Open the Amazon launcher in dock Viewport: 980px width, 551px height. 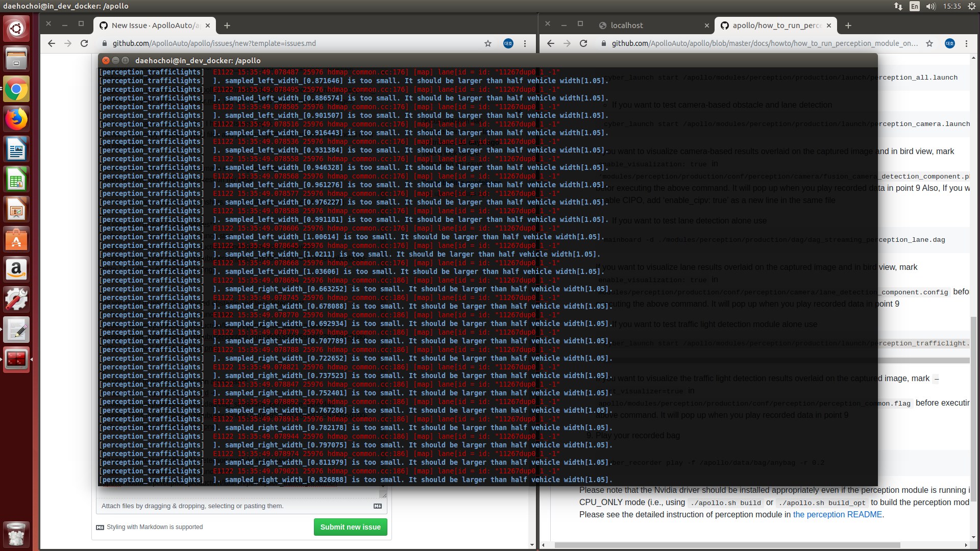16,269
